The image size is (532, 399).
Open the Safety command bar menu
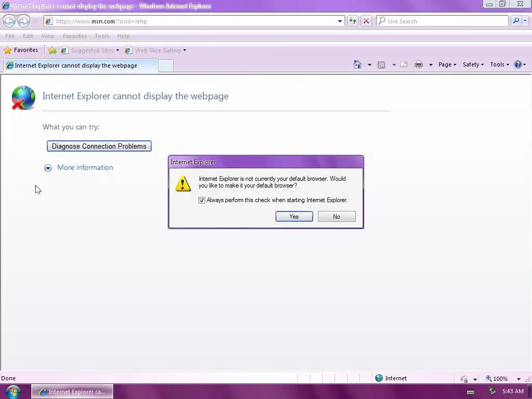coord(473,64)
